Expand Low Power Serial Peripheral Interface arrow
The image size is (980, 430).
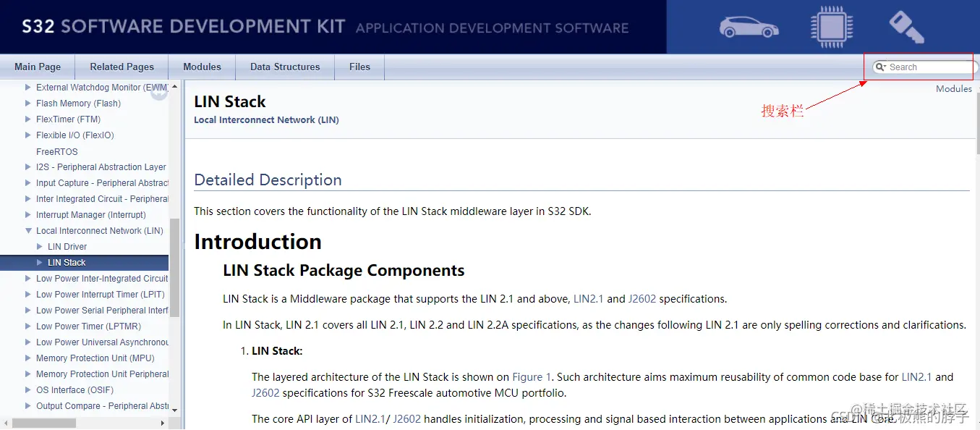point(28,311)
